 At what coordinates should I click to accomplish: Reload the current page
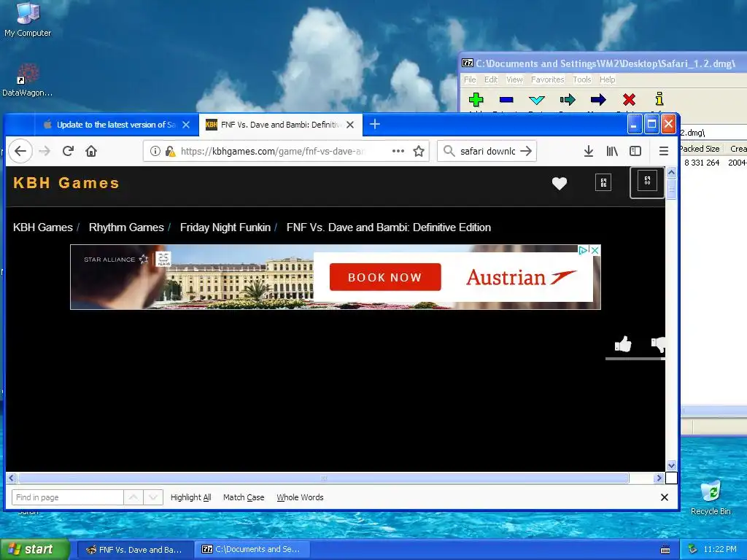[68, 151]
